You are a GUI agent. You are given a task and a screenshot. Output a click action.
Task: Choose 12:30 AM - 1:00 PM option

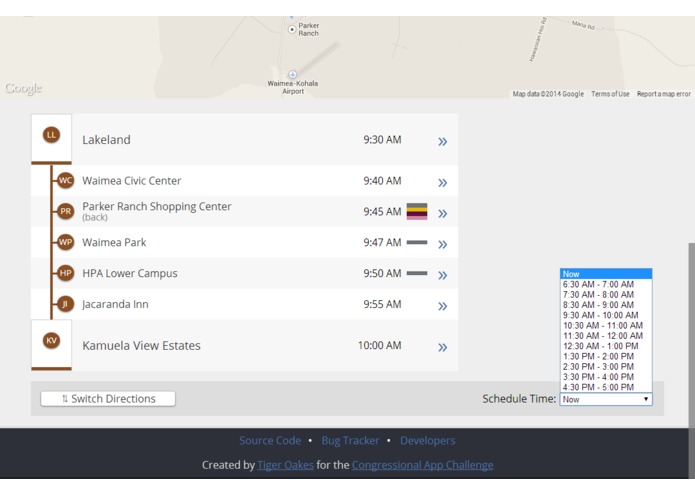(x=606, y=346)
